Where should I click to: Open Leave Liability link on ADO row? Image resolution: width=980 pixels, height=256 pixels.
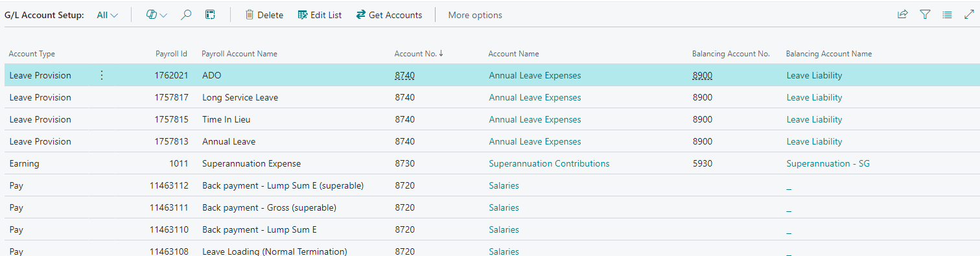click(x=814, y=75)
